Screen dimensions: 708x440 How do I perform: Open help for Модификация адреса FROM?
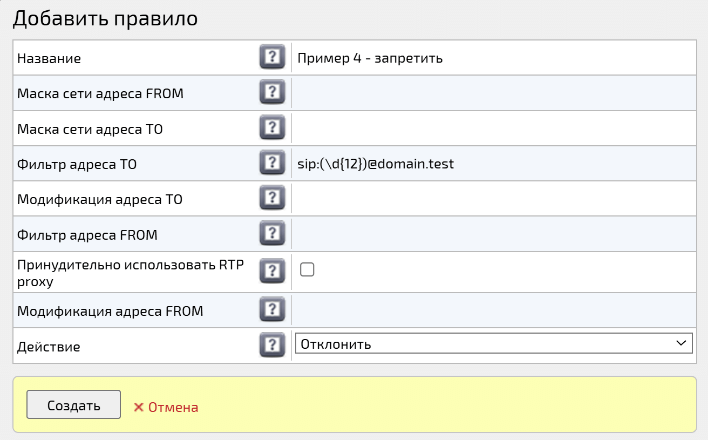[x=271, y=309]
